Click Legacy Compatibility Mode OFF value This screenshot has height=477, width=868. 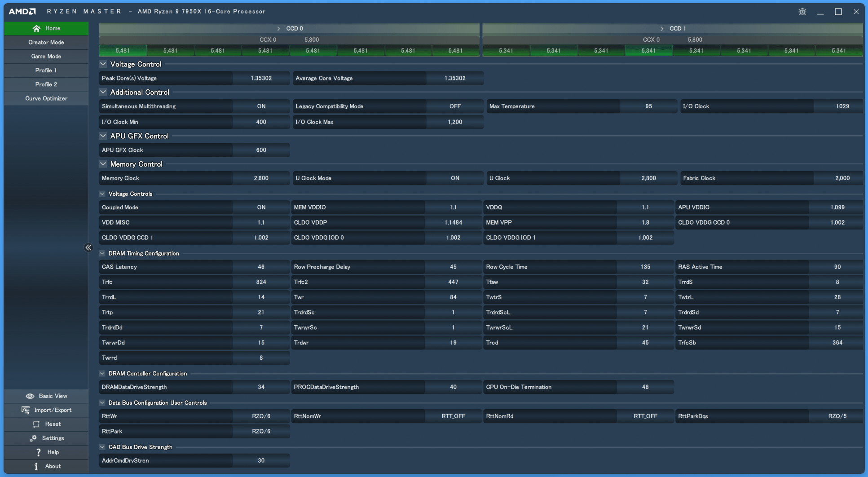(x=455, y=106)
